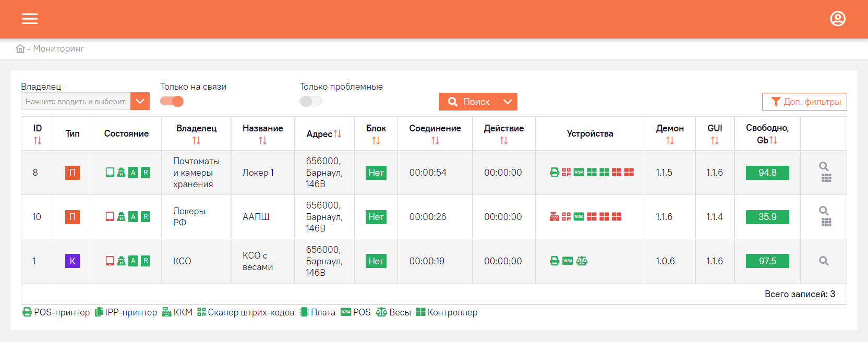Disable the Только на связи toggle

(x=172, y=101)
